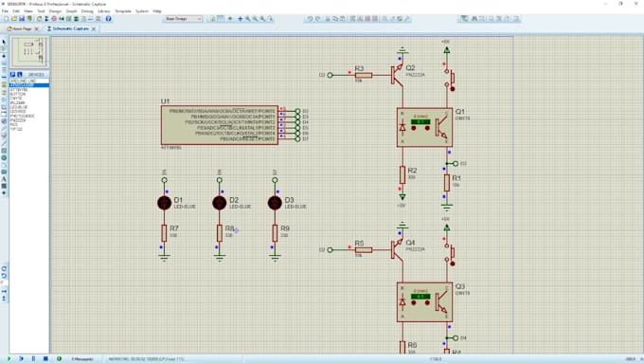The width and height of the screenshot is (644, 363).
Task: Select the 2D Graphics Line tool
Action: tap(4, 143)
